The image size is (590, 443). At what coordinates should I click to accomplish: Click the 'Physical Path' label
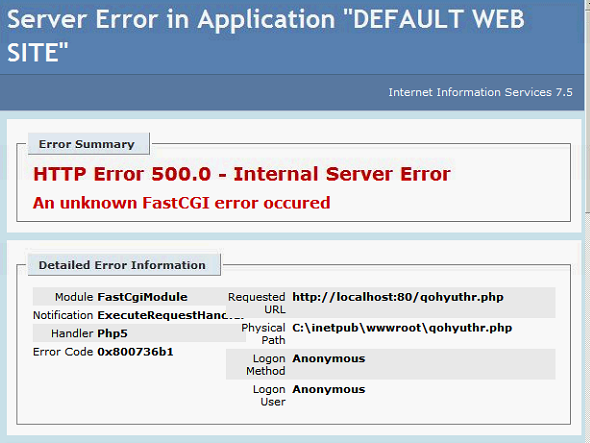263,334
